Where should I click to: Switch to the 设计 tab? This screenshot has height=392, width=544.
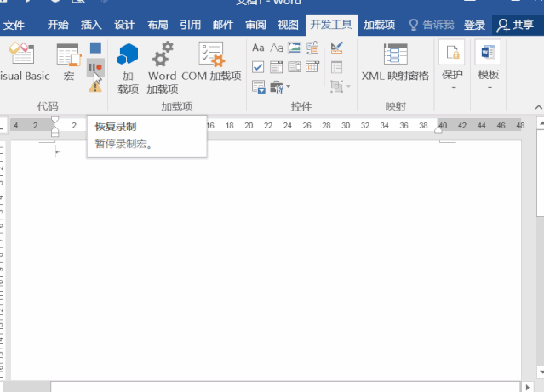pyautogui.click(x=124, y=25)
